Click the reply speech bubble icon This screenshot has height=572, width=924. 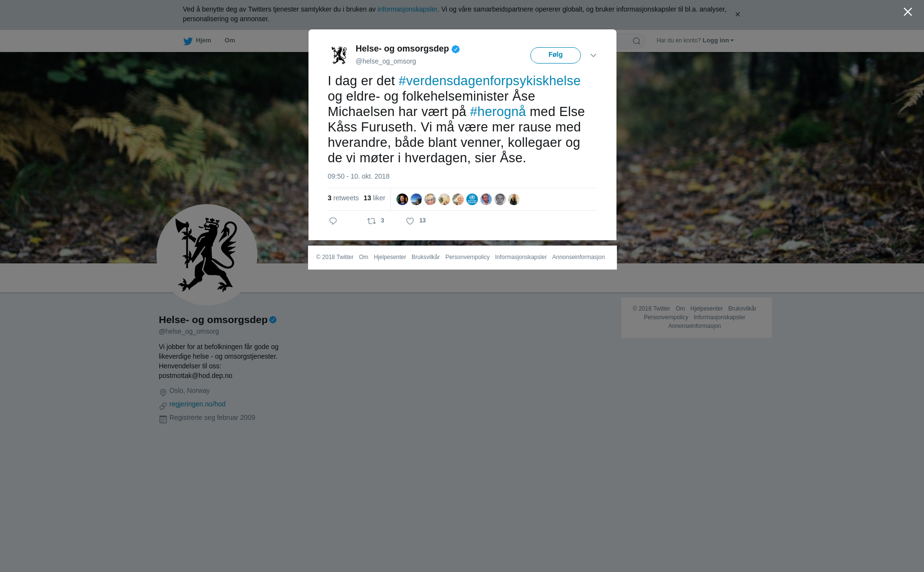pos(333,221)
